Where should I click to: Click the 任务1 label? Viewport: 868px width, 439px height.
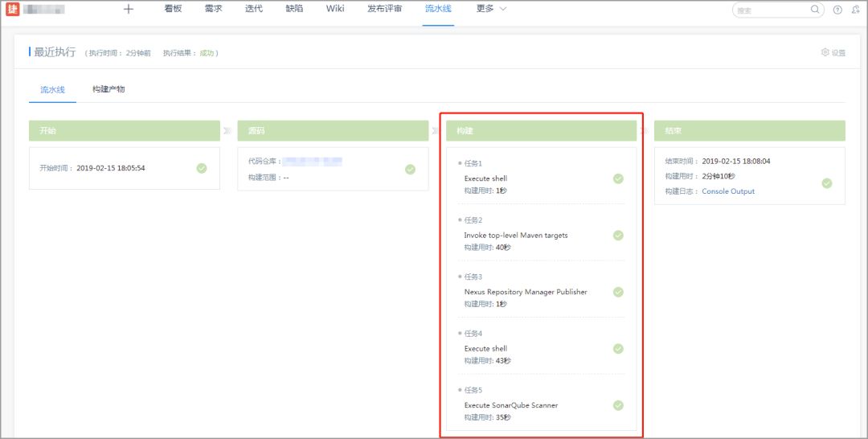[x=473, y=163]
